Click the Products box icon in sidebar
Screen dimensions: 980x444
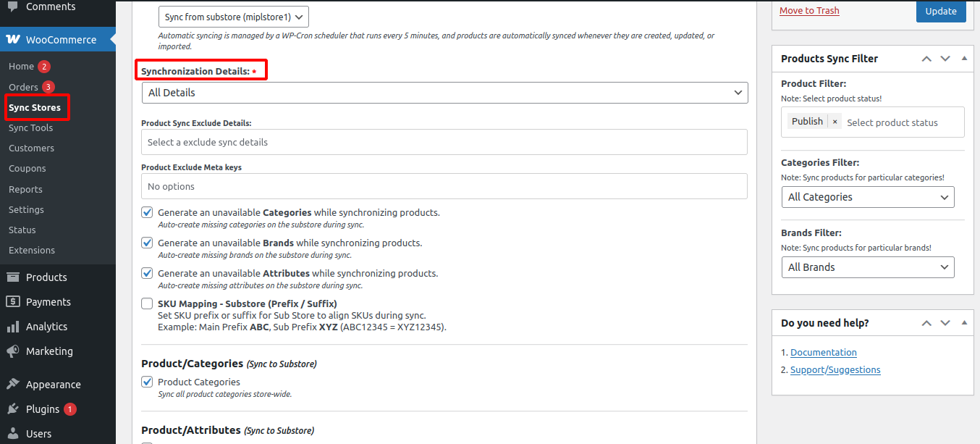(x=13, y=277)
